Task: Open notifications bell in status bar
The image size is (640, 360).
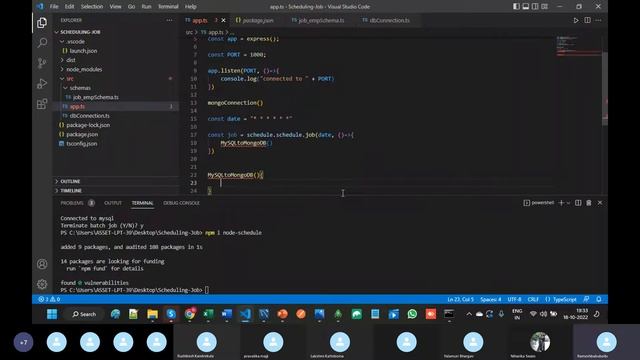Action: coord(598,299)
